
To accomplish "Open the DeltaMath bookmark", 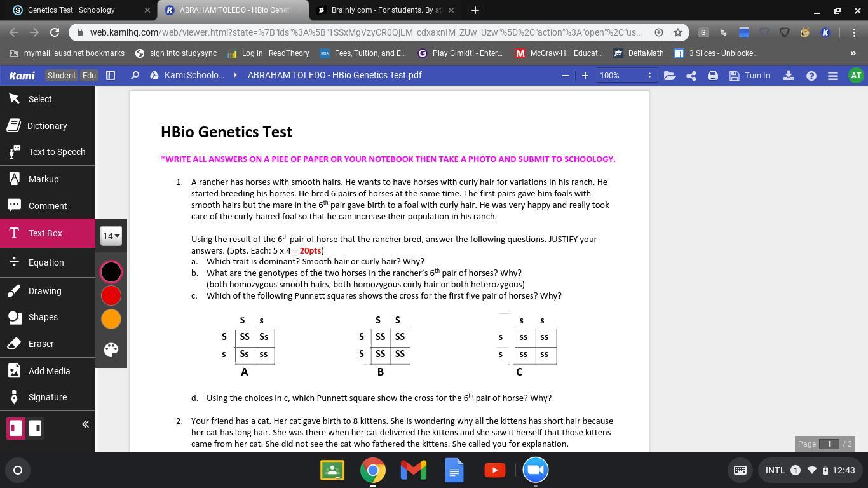I will click(639, 53).
